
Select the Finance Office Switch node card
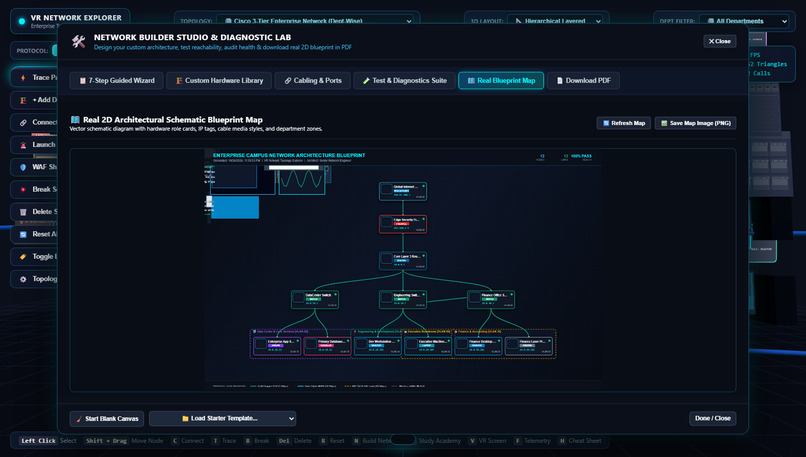(491, 300)
